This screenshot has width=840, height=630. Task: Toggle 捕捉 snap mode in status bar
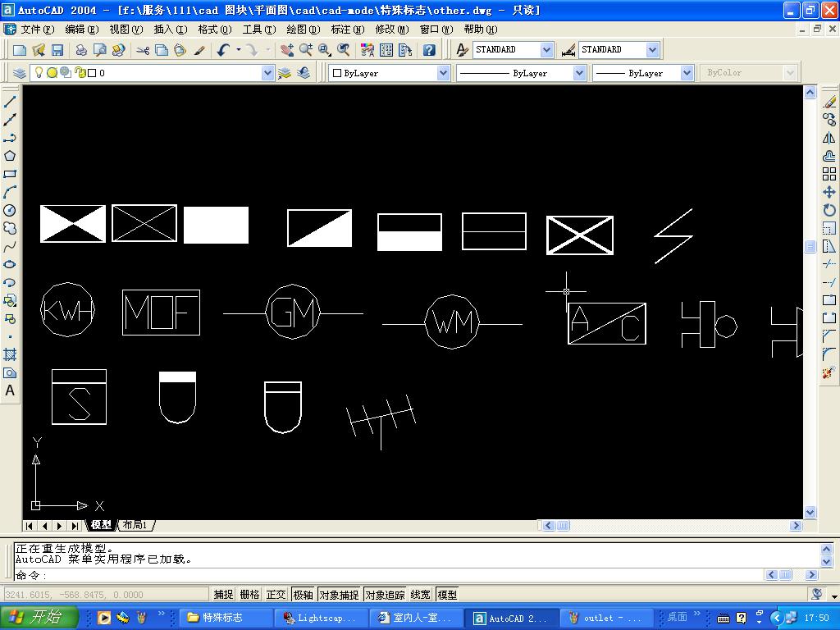click(223, 595)
